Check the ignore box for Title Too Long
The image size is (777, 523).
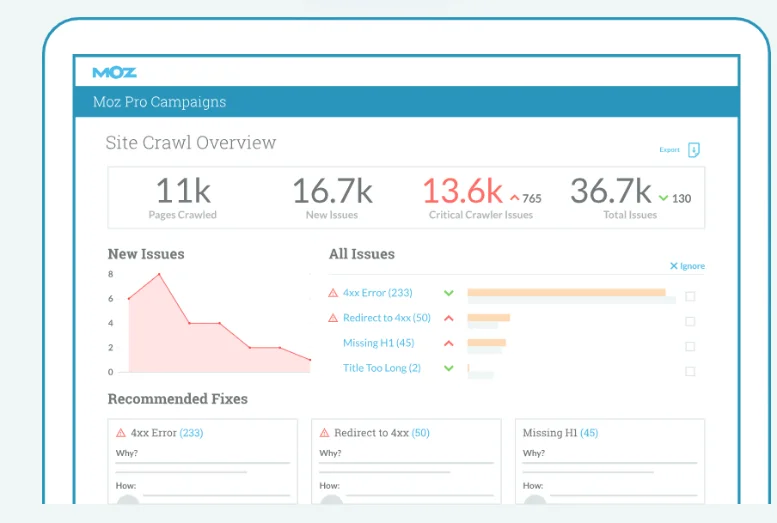click(x=690, y=371)
